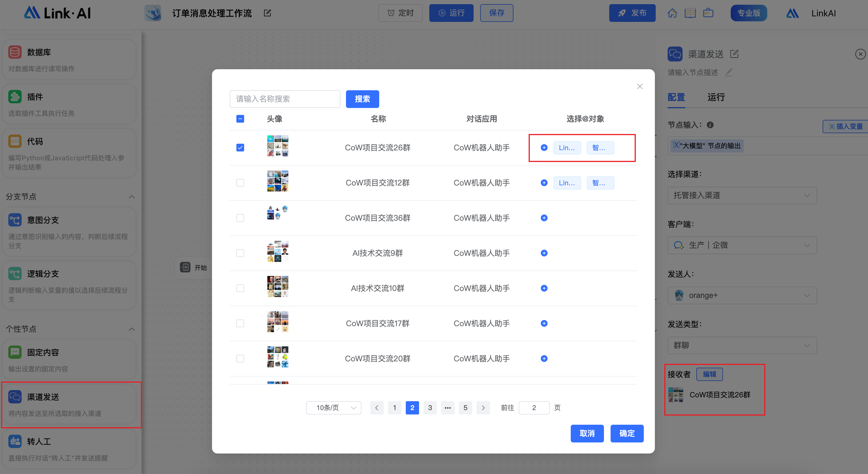The image size is (868, 474).
Task: Select the 渠道发送 node icon in sidebar
Action: pyautogui.click(x=15, y=397)
